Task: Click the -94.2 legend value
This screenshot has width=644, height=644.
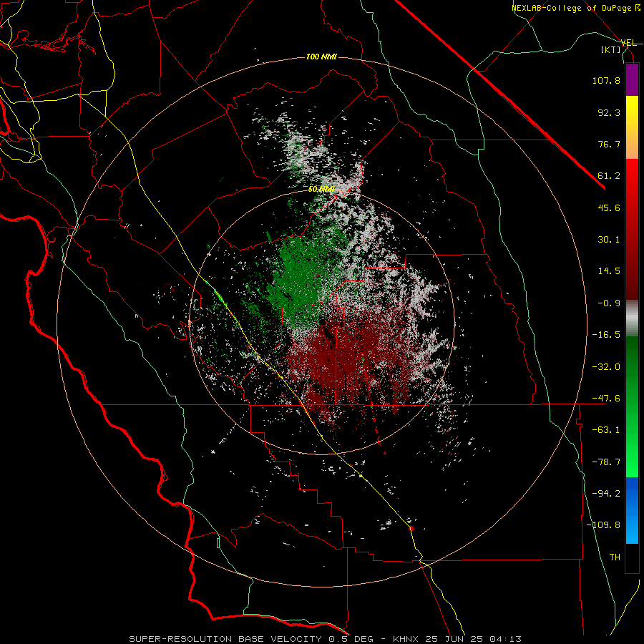Action: (x=606, y=493)
